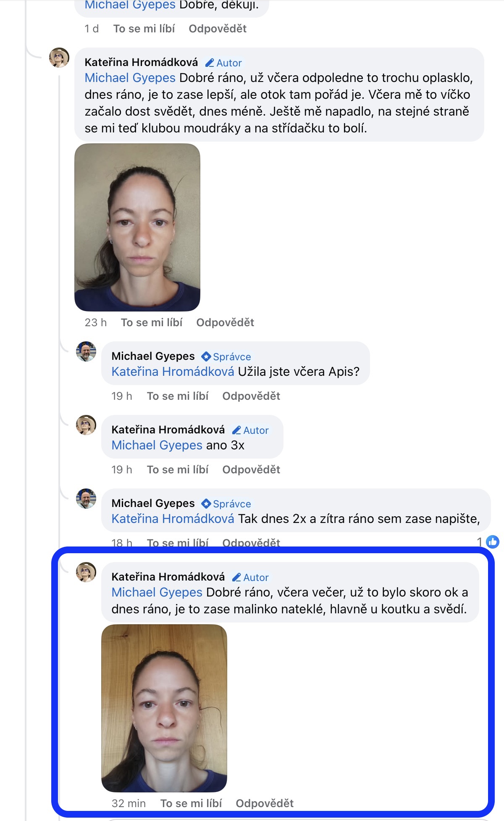Click Michael Gyepes avatar beside Apis question
Image resolution: width=504 pixels, height=821 pixels.
[86, 351]
